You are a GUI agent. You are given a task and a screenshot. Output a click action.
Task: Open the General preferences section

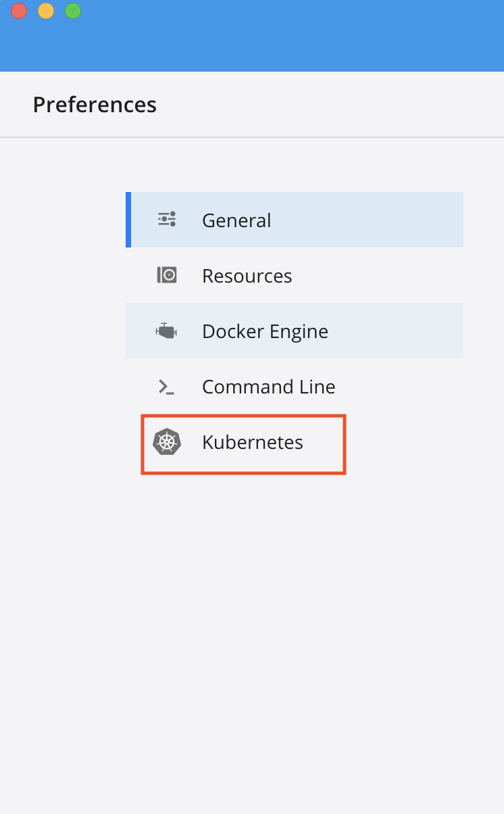click(236, 220)
